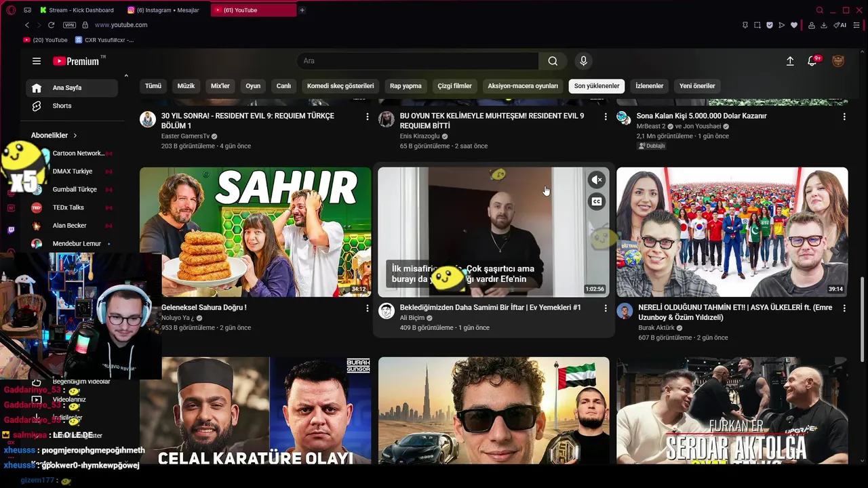Switch to Stream - Kick Dashboard tab
The width and height of the screenshot is (868, 488).
(x=76, y=10)
